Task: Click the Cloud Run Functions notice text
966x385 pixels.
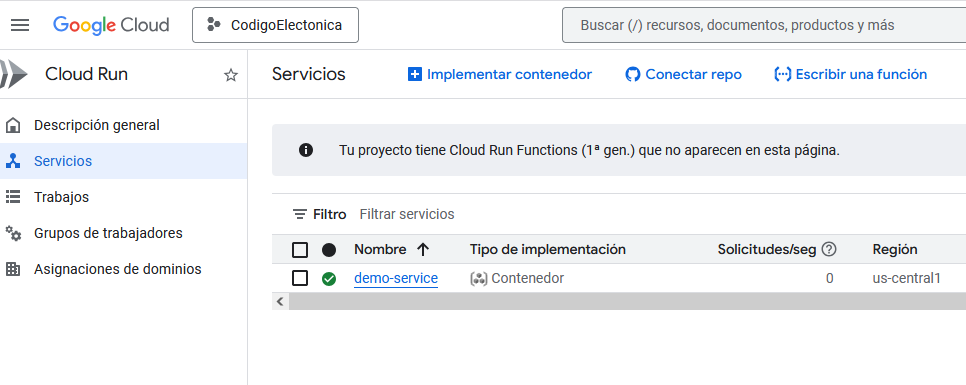Action: (x=589, y=150)
